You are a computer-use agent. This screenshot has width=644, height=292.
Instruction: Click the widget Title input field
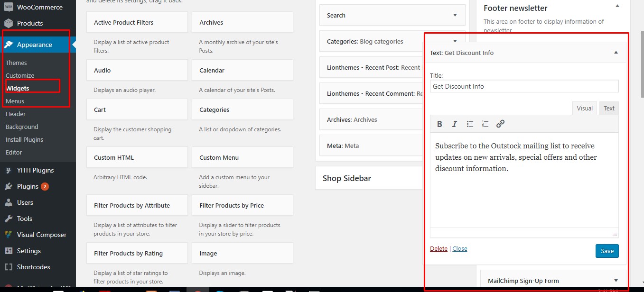[524, 86]
